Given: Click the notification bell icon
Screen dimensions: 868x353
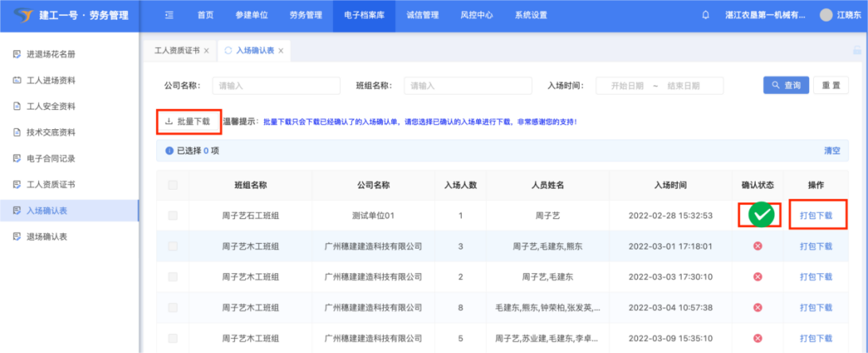Looking at the screenshot, I should click(706, 15).
